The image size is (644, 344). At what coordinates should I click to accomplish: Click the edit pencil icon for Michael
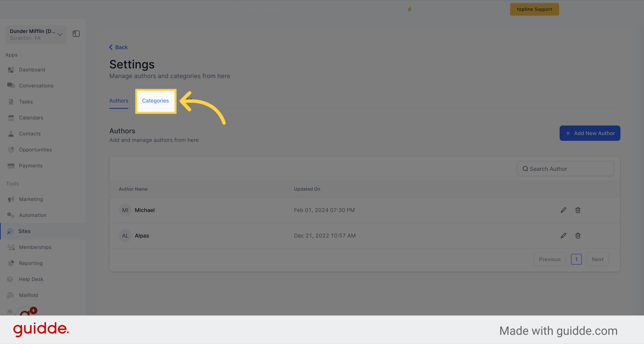(563, 210)
